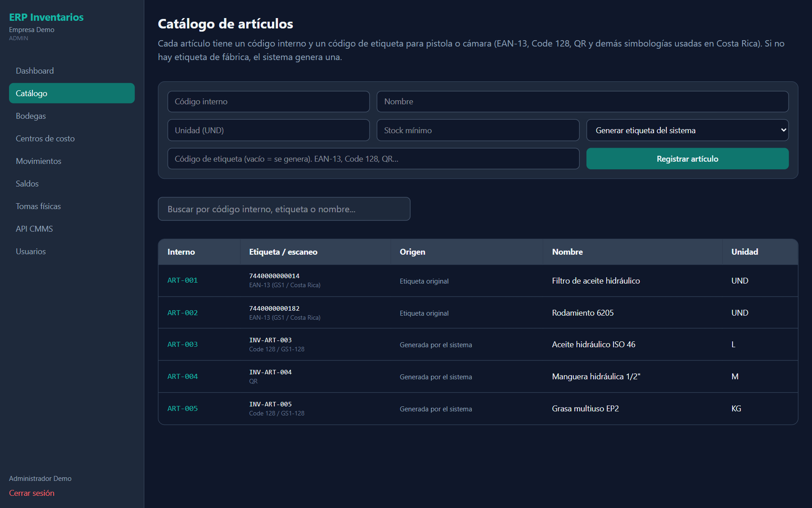Click the name Filtro de aceite hidráulico
Image resolution: width=812 pixels, height=508 pixels.
pyautogui.click(x=596, y=281)
